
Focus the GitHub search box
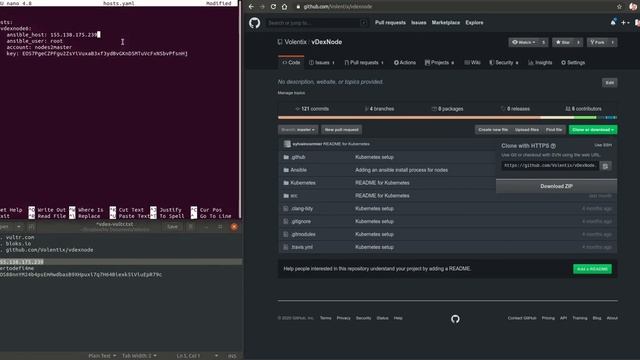[318, 23]
